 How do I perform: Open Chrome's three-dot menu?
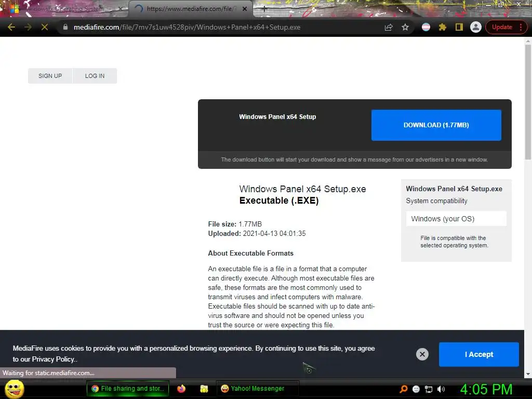521,27
